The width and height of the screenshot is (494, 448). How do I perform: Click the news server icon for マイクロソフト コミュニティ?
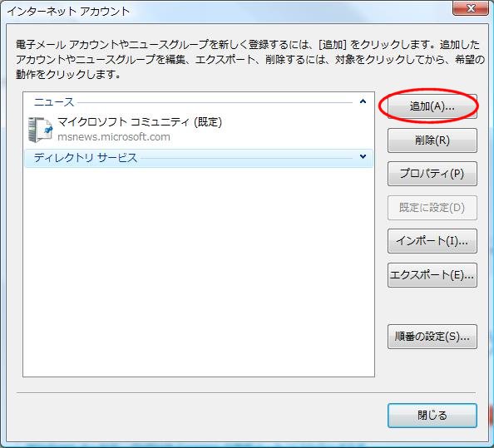(x=40, y=130)
